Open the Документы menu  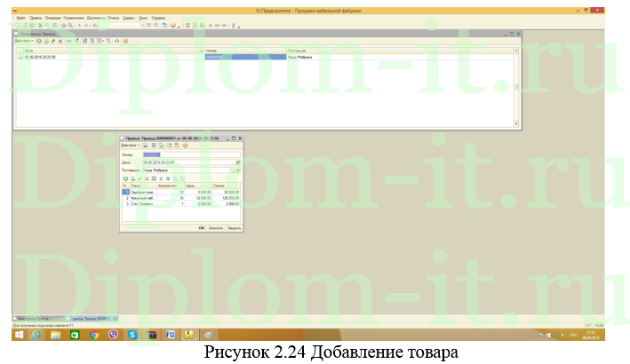click(x=95, y=17)
